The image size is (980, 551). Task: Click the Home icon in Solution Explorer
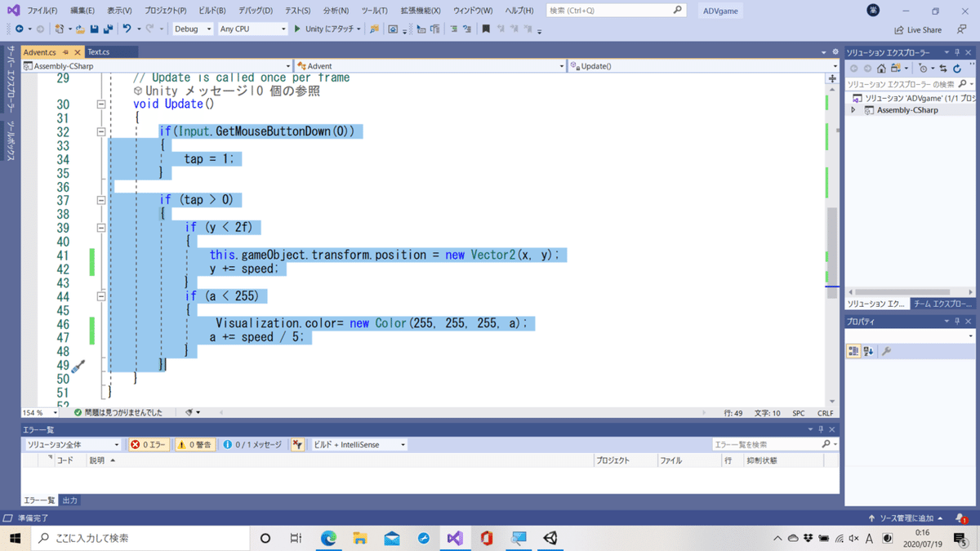[881, 69]
